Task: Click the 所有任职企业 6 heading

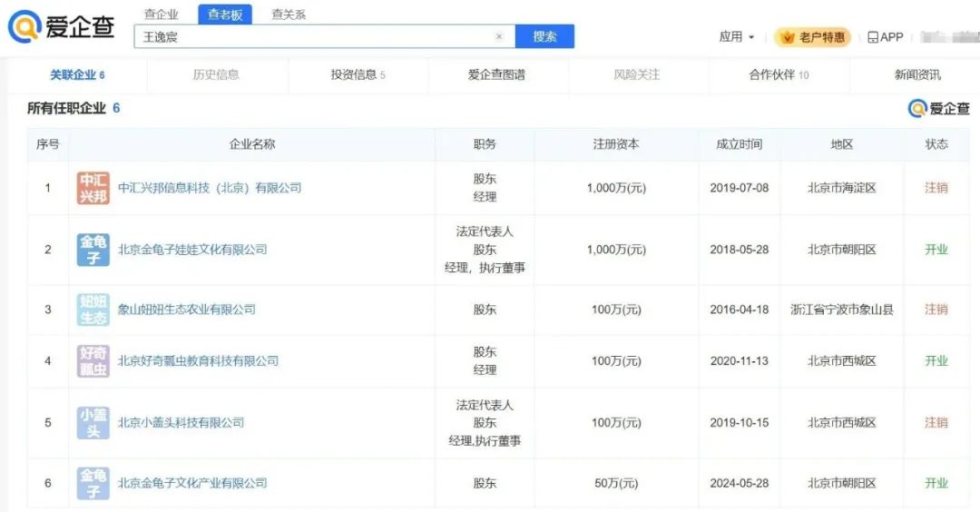Action: 73,108
